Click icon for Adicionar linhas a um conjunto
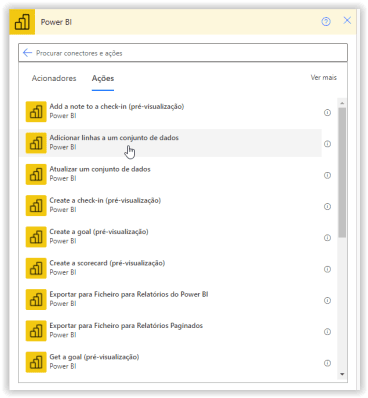Image resolution: width=368 pixels, height=398 pixels. (36, 143)
